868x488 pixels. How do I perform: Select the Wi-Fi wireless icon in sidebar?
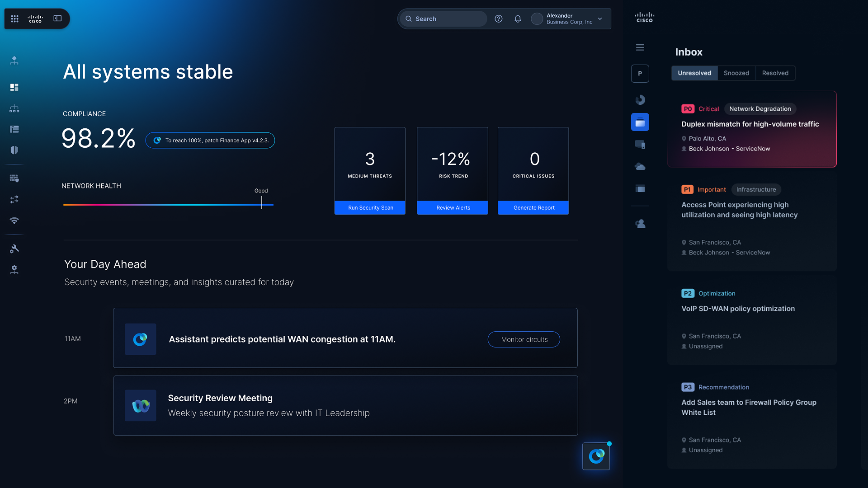click(x=14, y=221)
